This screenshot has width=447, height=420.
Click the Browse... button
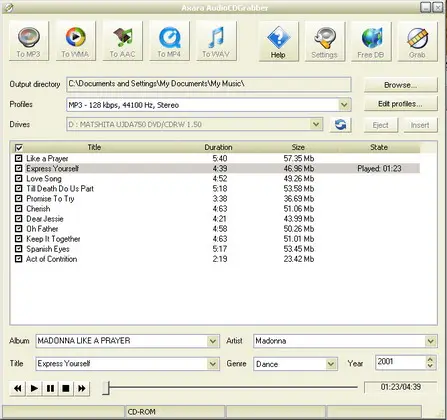[x=400, y=85]
